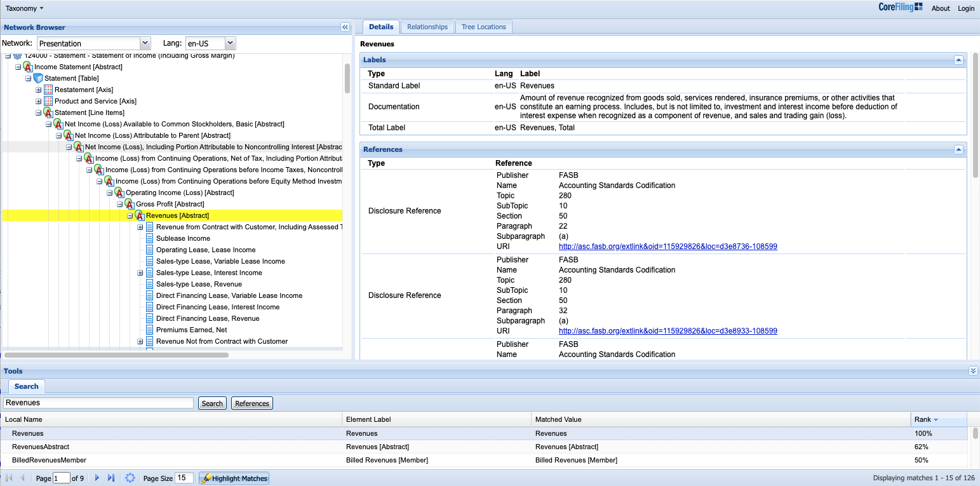Click inside the Page number input field

tap(61, 478)
